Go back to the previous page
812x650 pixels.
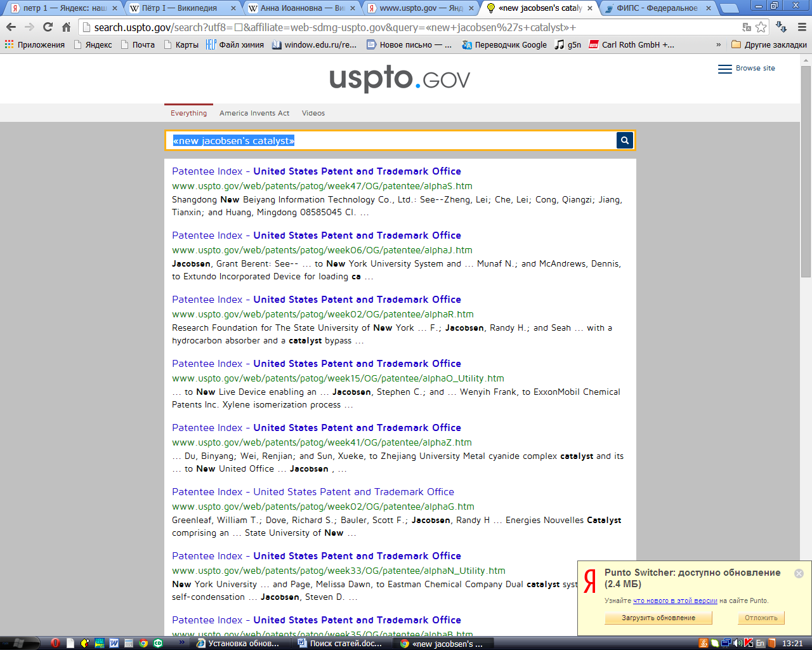[11, 27]
